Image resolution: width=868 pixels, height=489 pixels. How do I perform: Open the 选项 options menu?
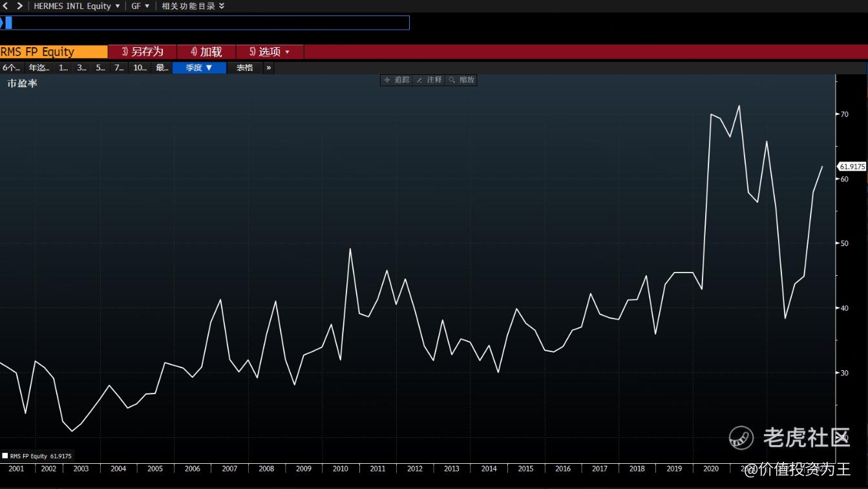(270, 52)
